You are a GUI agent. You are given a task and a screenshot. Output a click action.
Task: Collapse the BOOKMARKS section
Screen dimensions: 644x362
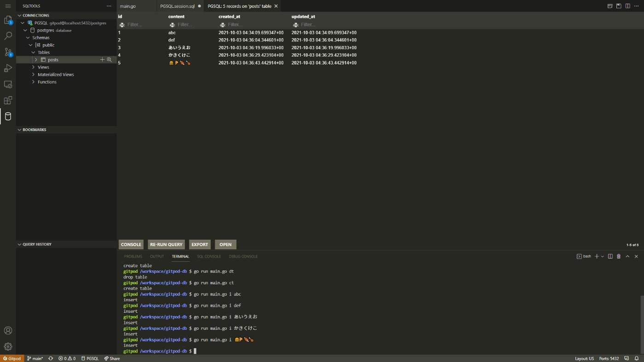[x=20, y=130]
